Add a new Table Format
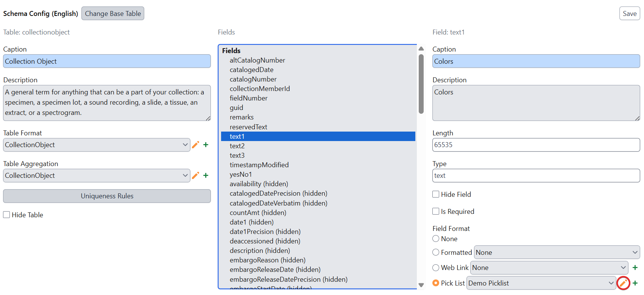644x295 pixels. pyautogui.click(x=206, y=145)
